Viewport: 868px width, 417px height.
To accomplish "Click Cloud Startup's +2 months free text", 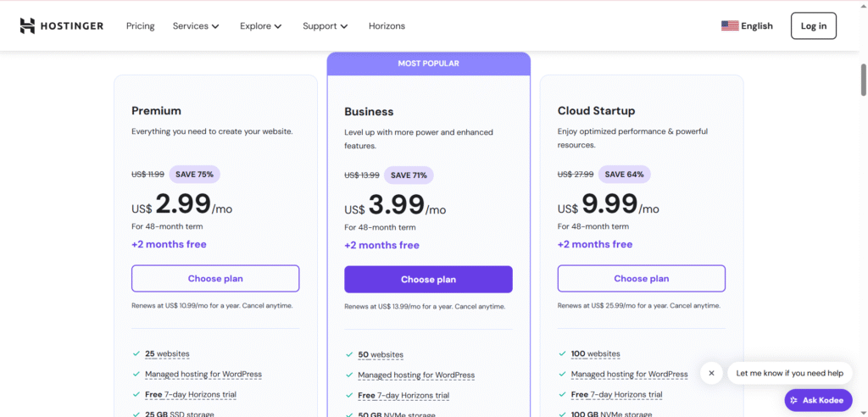I will [595, 244].
